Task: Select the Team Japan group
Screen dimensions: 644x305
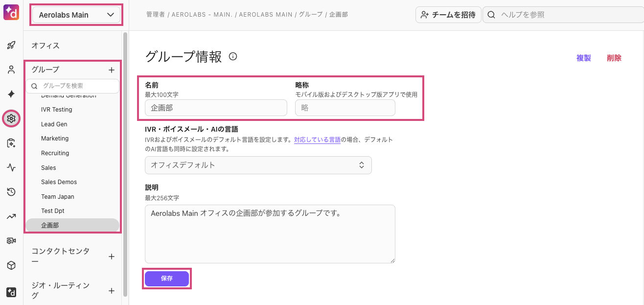Action: pos(58,196)
